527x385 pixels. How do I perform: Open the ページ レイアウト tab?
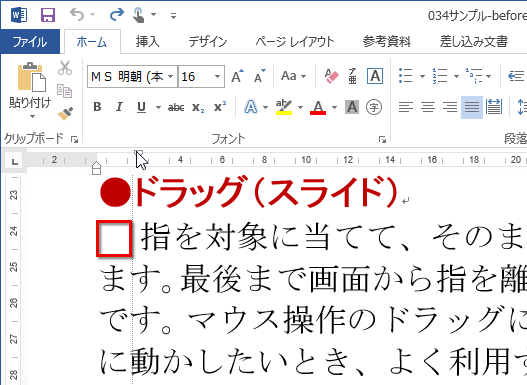(x=295, y=42)
